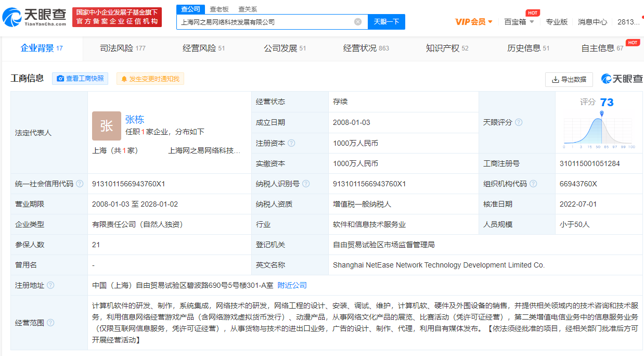Open the 百宝箱 dropdown menu
Viewport: 644px width, 356px height.
(x=519, y=22)
